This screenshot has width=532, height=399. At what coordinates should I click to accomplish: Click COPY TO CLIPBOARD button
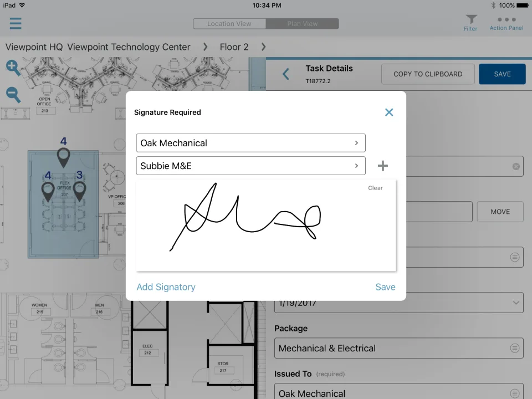428,74
